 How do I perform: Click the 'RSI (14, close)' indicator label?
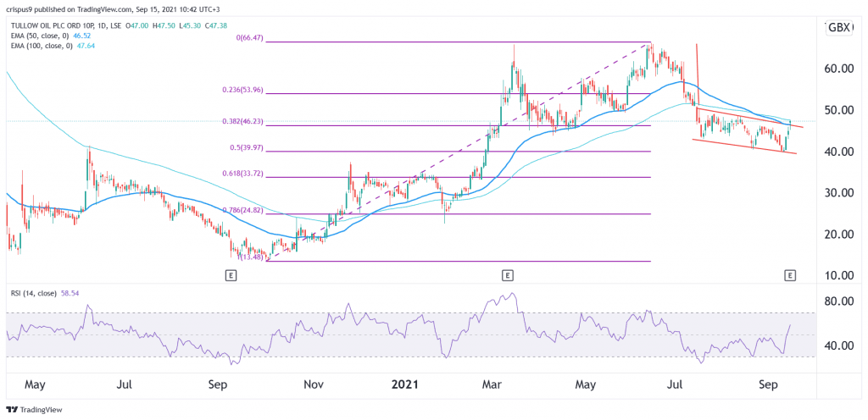pos(32,294)
